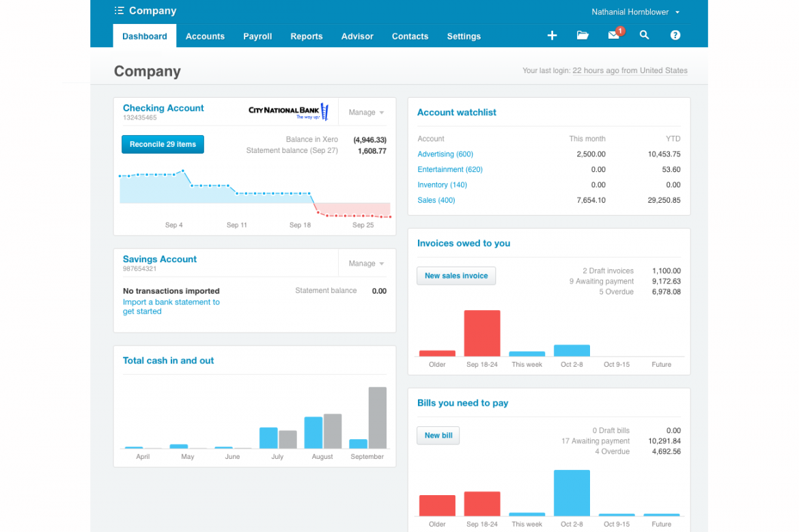
Task: Navigate to Reports
Action: point(306,36)
